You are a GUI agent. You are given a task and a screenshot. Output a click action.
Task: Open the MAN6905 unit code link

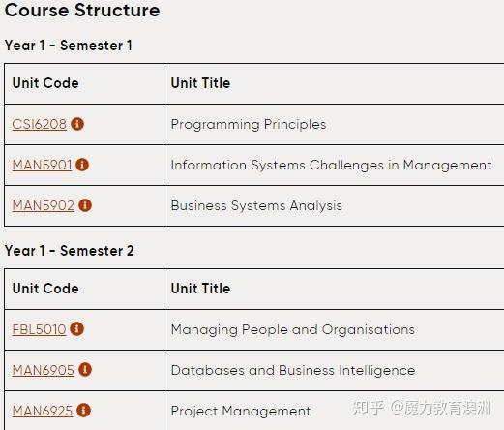tap(44, 370)
